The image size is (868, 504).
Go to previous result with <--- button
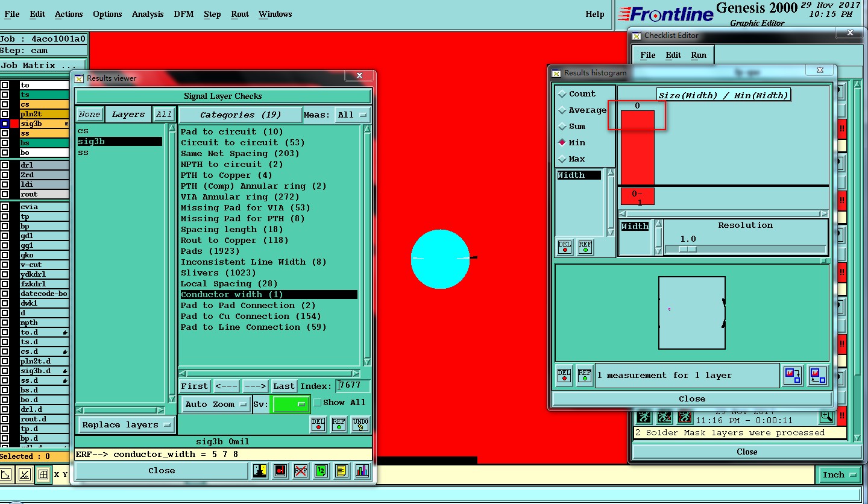pyautogui.click(x=226, y=386)
